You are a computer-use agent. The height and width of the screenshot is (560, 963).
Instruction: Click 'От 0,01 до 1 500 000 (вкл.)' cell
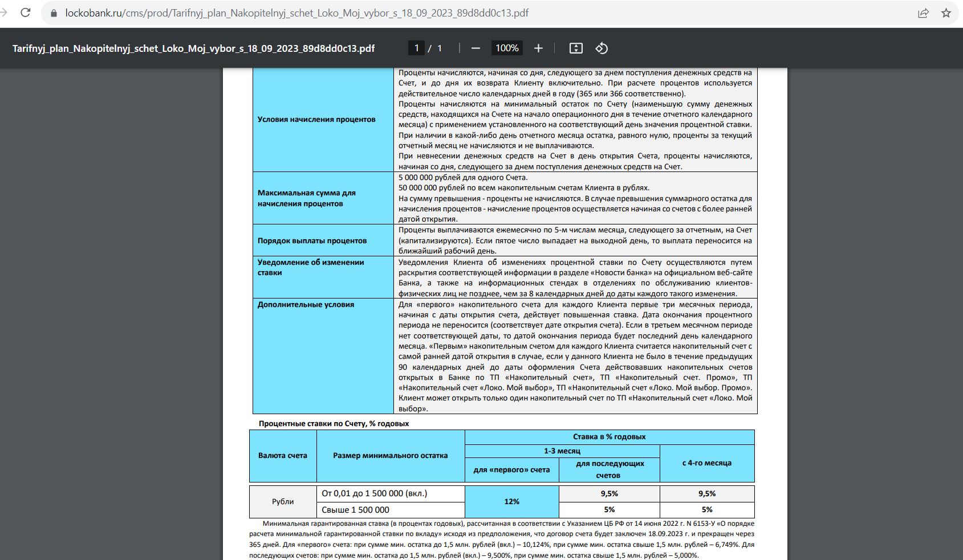tap(391, 493)
